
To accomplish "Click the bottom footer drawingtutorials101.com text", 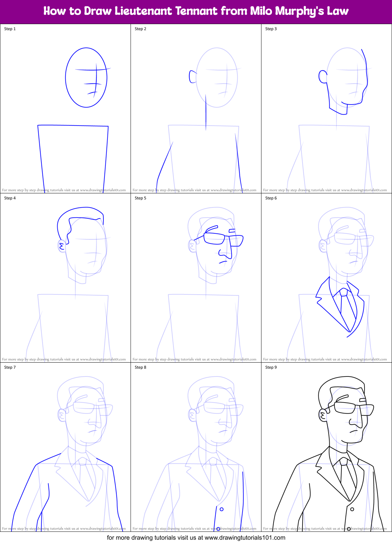I will click(196, 538).
